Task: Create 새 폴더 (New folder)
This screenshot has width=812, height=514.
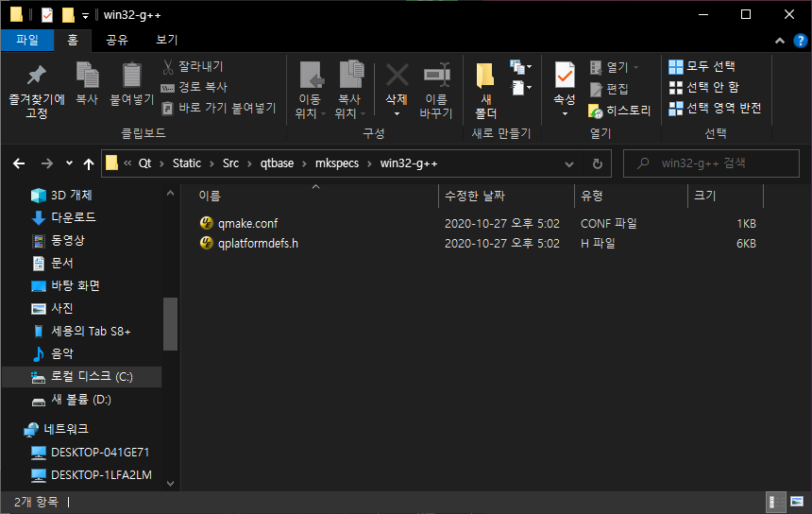Action: pyautogui.click(x=485, y=90)
